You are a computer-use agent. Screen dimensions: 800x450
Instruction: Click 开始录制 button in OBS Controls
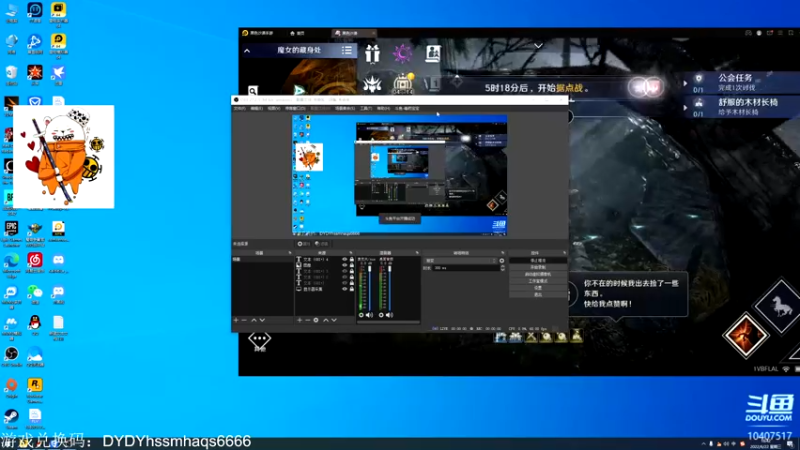pyautogui.click(x=538, y=267)
